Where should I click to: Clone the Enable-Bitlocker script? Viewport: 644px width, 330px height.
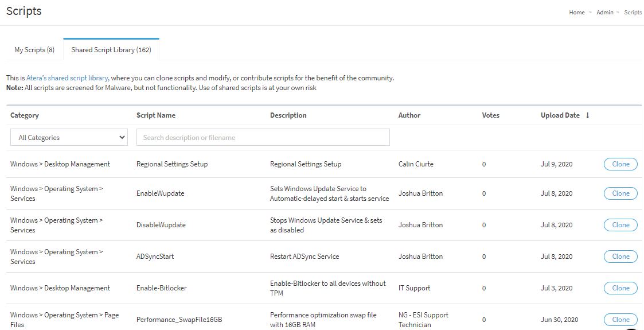(620, 288)
